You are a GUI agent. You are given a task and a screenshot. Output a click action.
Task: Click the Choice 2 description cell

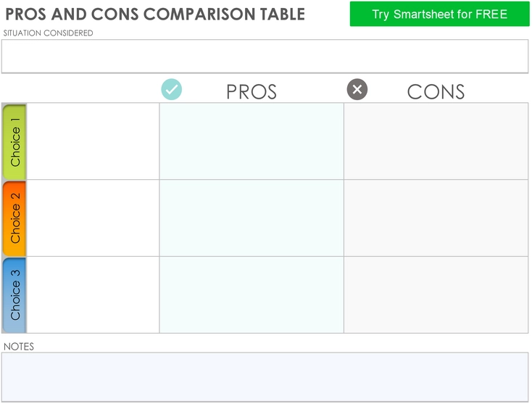pos(93,218)
